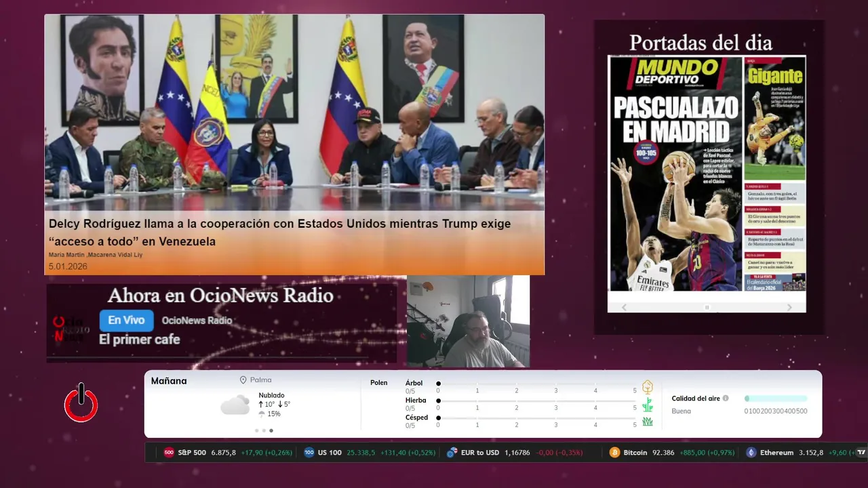
Task: Click the Ocio News logo
Action: [71, 329]
